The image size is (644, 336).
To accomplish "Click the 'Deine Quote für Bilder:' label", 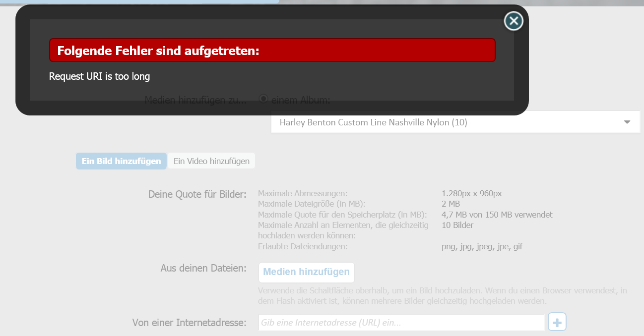I will [197, 194].
